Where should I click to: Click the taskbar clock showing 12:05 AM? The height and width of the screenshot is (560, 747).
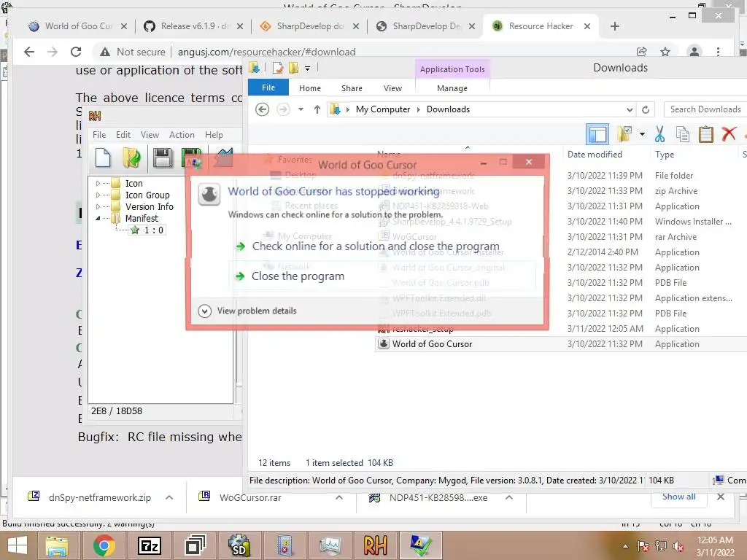coord(715,546)
